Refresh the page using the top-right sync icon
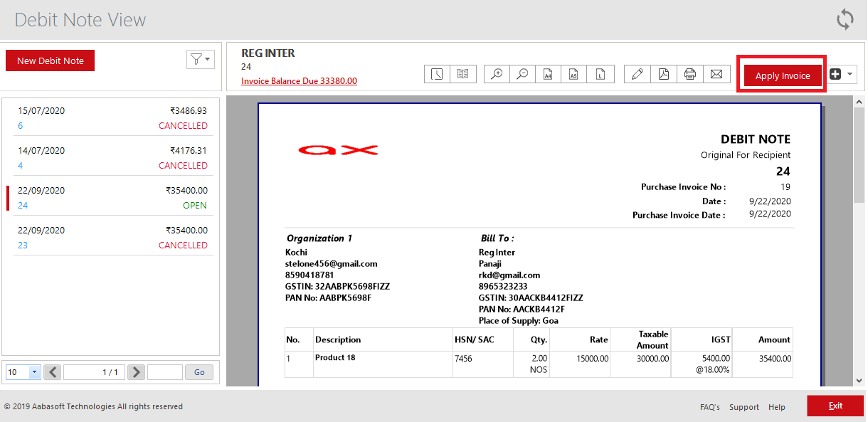Image resolution: width=868 pixels, height=422 pixels. pos(845,19)
